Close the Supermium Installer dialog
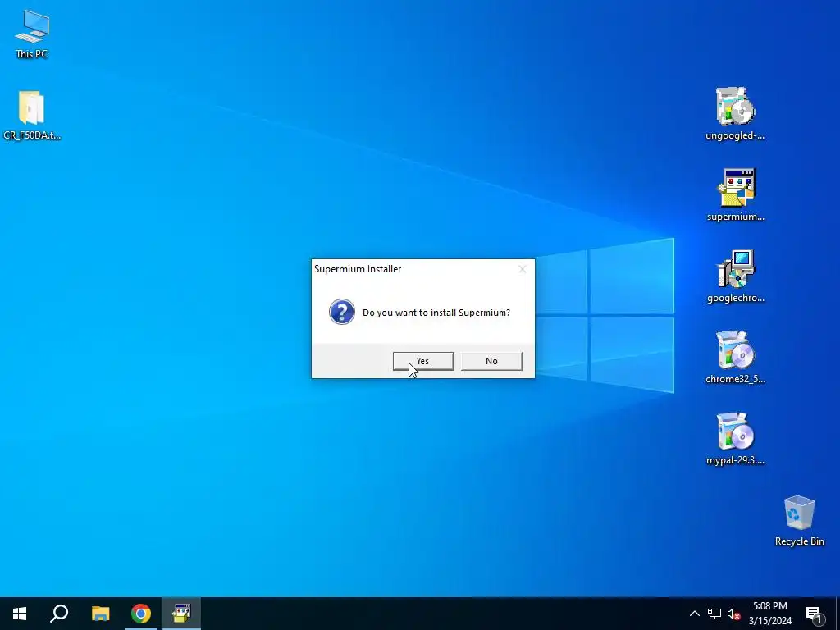Viewport: 840px width, 630px height. [523, 269]
